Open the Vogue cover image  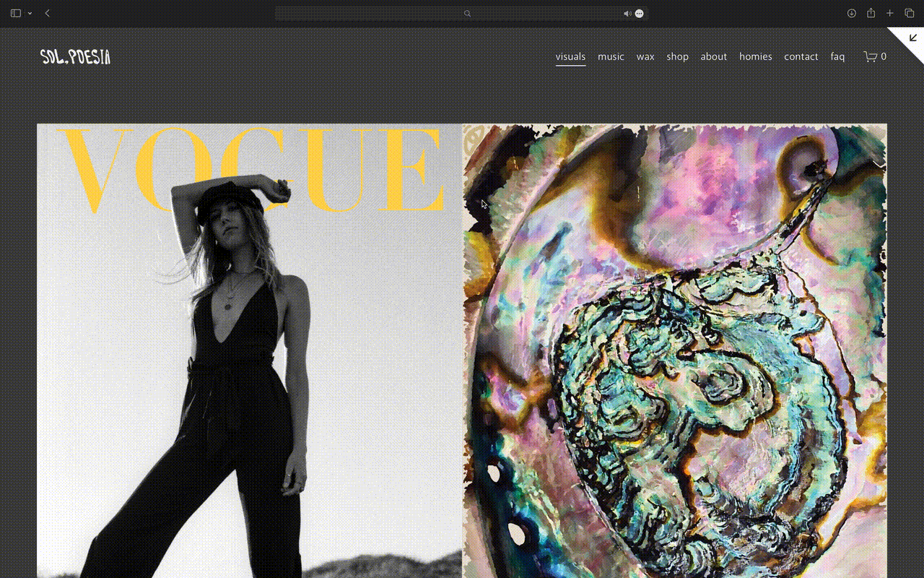(250, 351)
